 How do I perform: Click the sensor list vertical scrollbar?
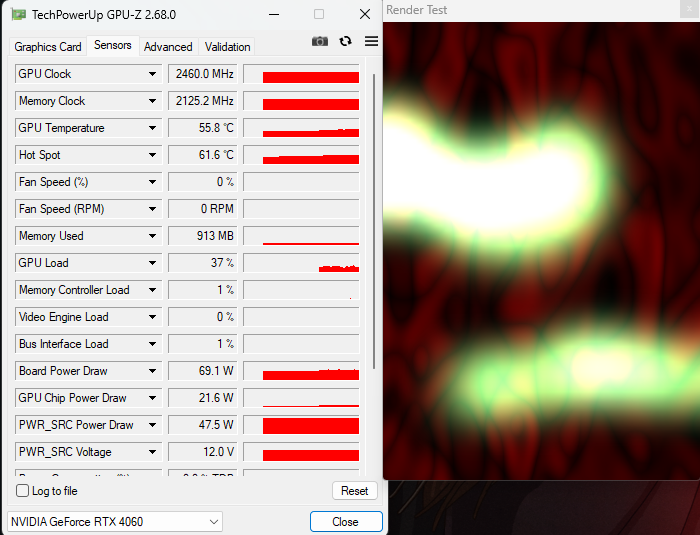[x=374, y=220]
